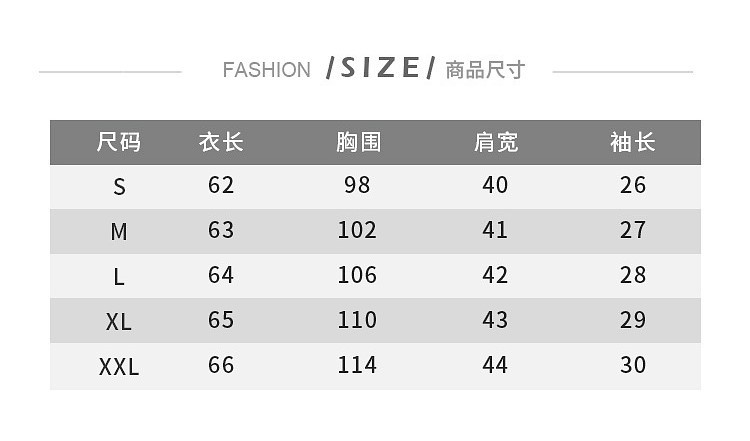Click the chest value 98 cell

coord(357,185)
